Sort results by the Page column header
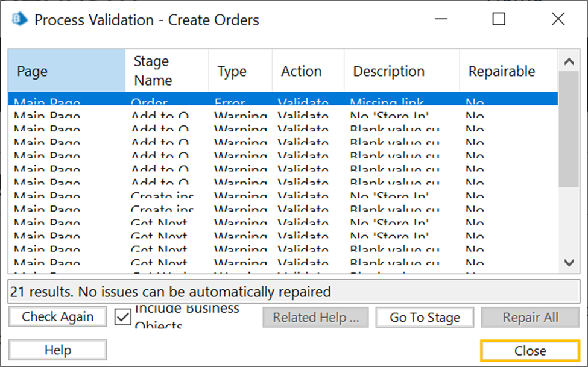 [66, 71]
